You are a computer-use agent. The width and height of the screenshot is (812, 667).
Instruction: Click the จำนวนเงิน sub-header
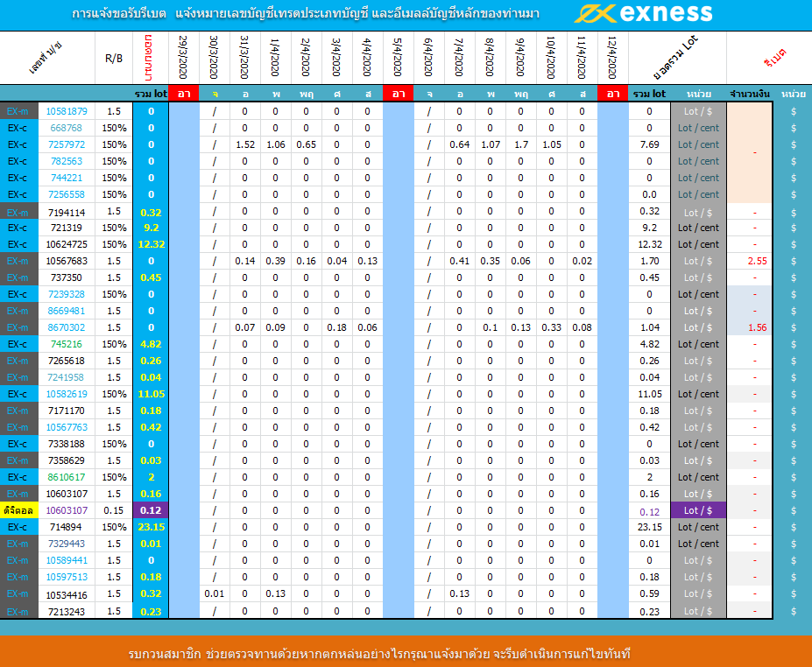tap(749, 95)
